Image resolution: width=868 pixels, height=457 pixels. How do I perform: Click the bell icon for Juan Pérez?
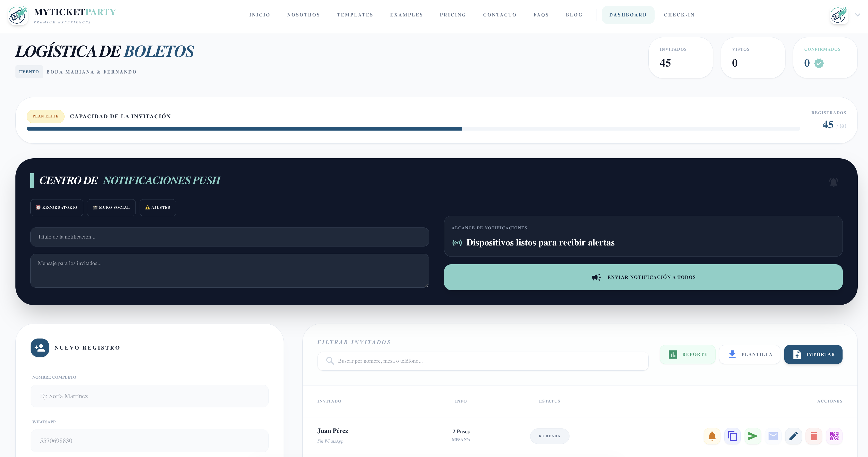(712, 436)
